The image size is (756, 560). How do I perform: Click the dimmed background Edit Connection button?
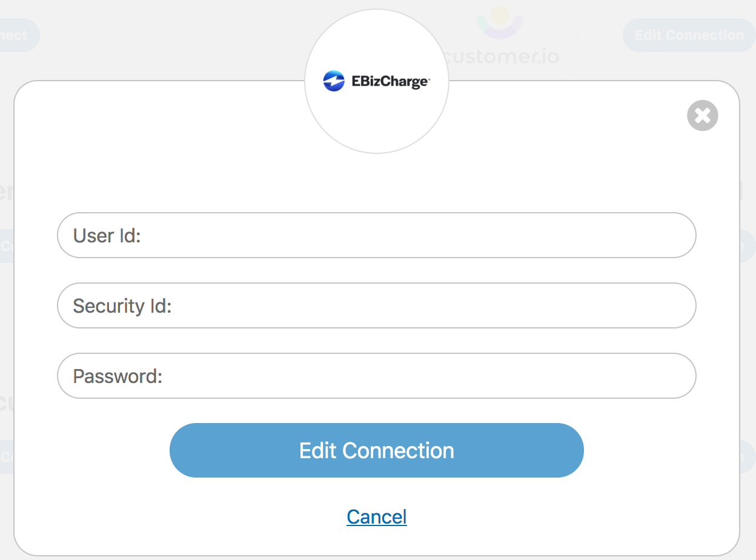point(689,35)
